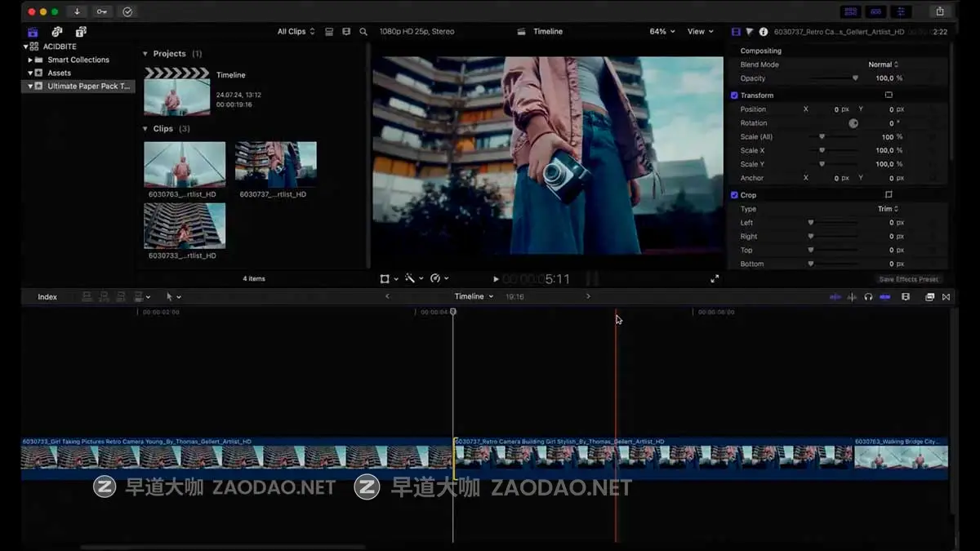The image size is (980, 551).
Task: Toggle snapping icon in the timeline toolbar
Action: tap(886, 297)
